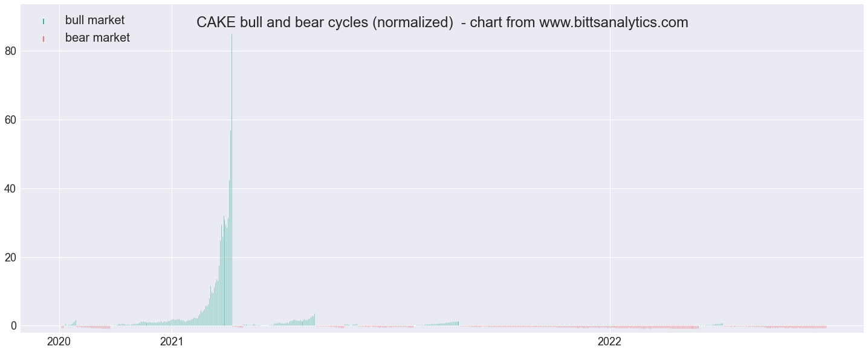
Task: Click the 2022 x-axis tick label
Action: point(610,342)
